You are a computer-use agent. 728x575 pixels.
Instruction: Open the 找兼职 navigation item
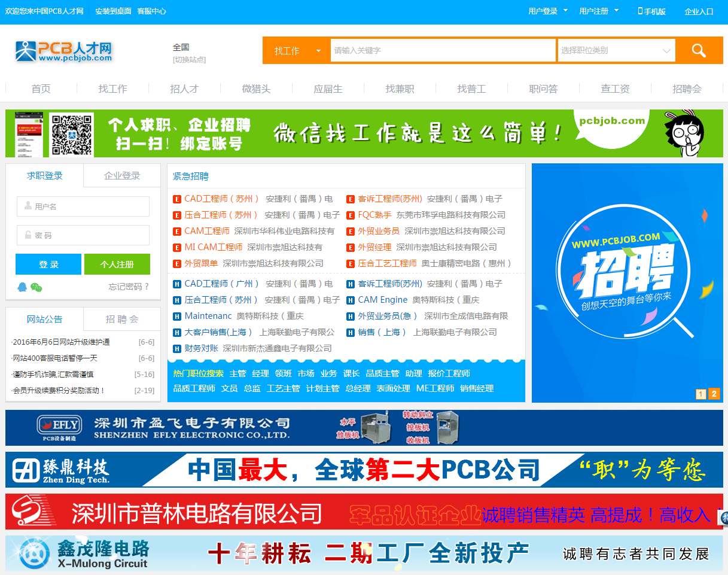pyautogui.click(x=400, y=89)
